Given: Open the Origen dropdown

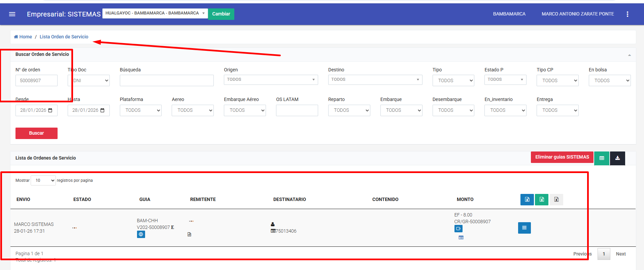Looking at the screenshot, I should point(271,80).
